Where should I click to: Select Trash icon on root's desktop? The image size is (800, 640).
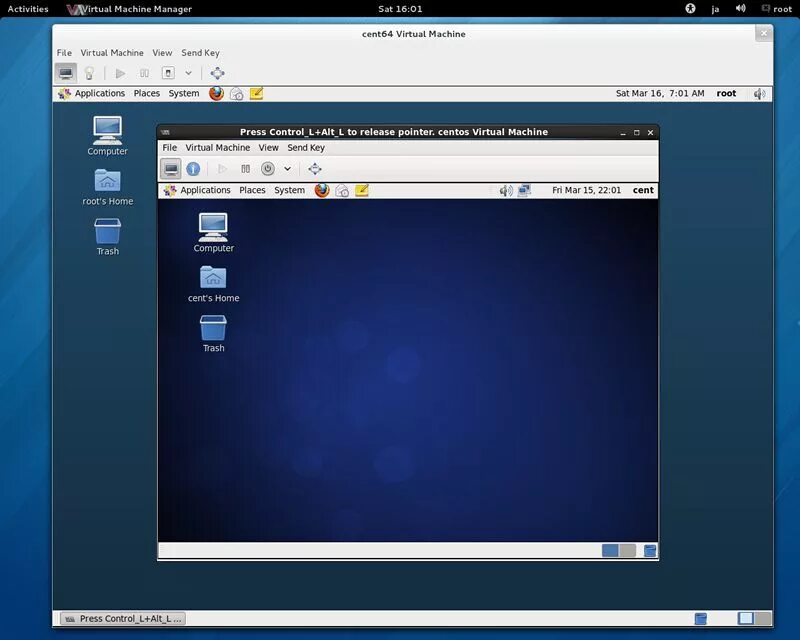[108, 237]
